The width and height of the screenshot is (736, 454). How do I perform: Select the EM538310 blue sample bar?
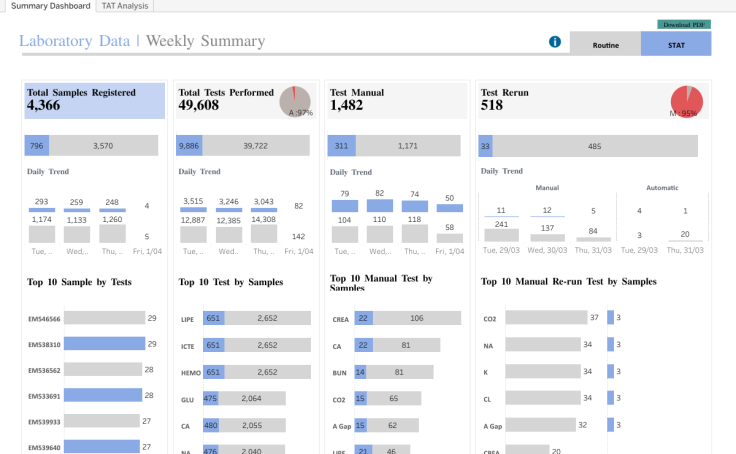point(104,344)
